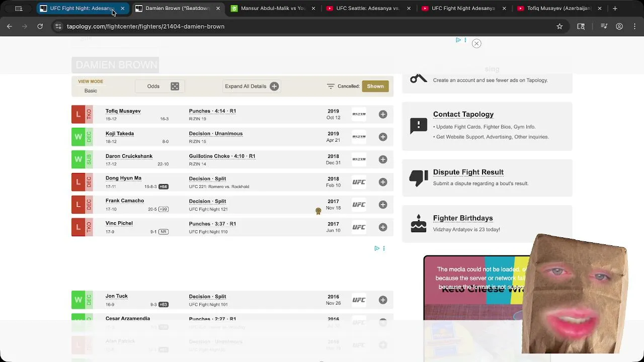Switch to Tofiq Musayev (Azerbaijan) tab
The image size is (644, 362).
point(558,8)
